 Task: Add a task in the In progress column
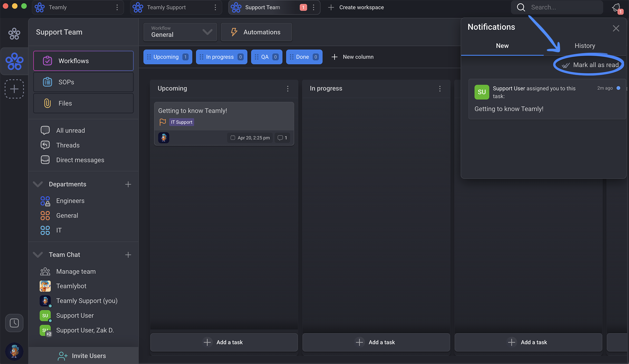pos(376,342)
